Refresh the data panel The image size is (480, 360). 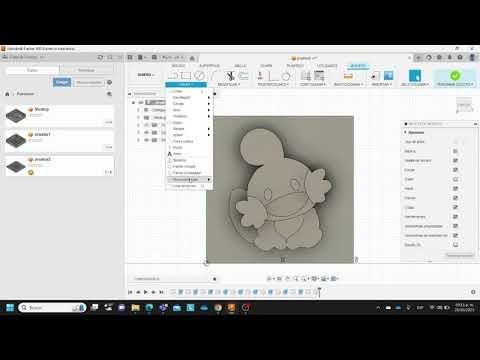click(x=100, y=57)
